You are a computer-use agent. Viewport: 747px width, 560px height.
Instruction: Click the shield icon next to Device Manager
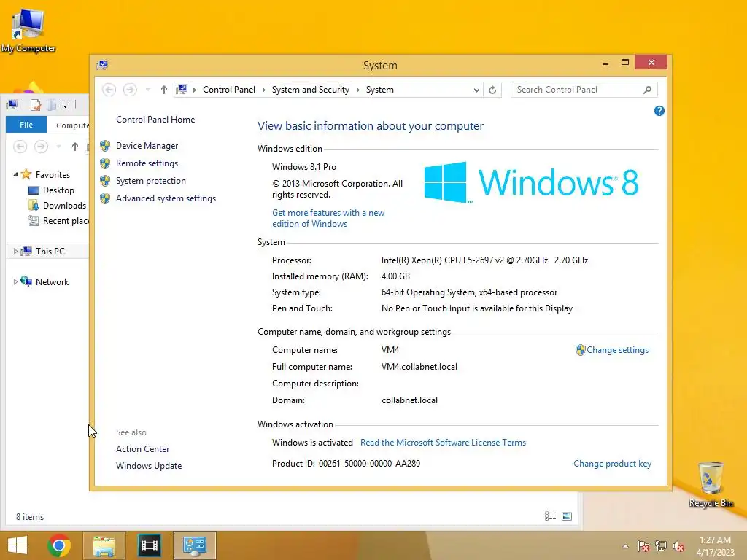pos(105,146)
